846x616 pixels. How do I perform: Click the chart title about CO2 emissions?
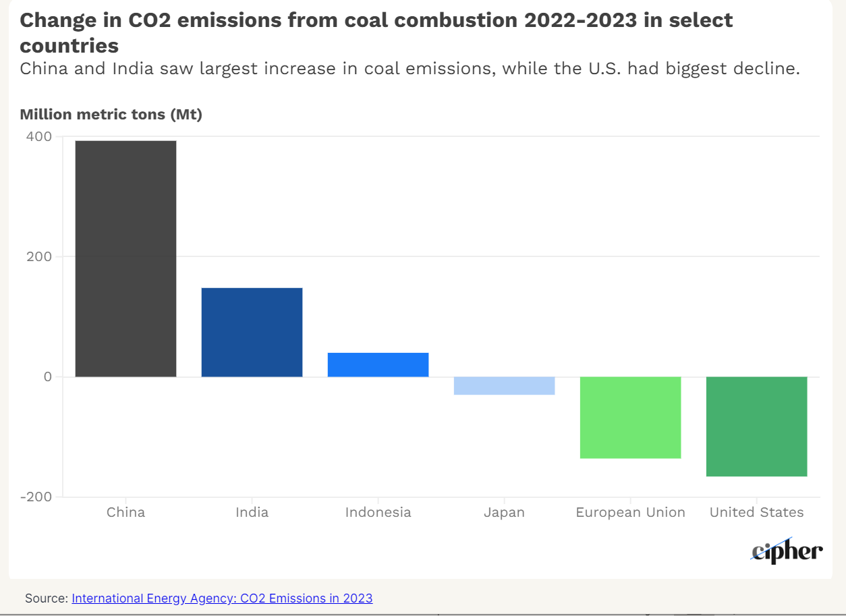point(376,32)
